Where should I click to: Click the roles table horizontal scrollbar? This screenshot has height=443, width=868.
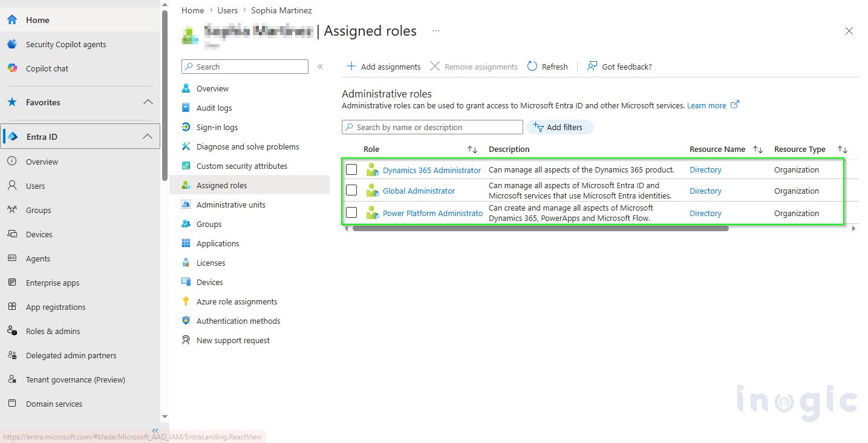[540, 228]
